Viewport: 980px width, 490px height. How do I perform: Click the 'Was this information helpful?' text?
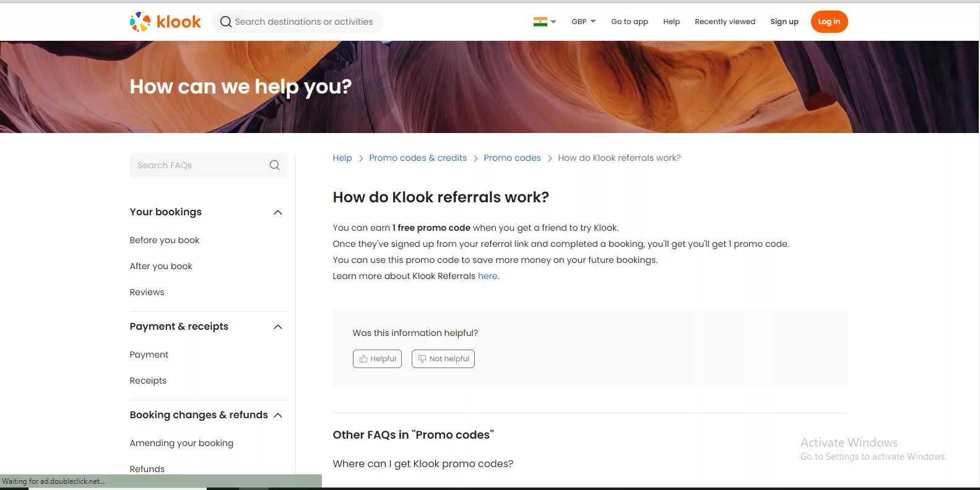(415, 333)
